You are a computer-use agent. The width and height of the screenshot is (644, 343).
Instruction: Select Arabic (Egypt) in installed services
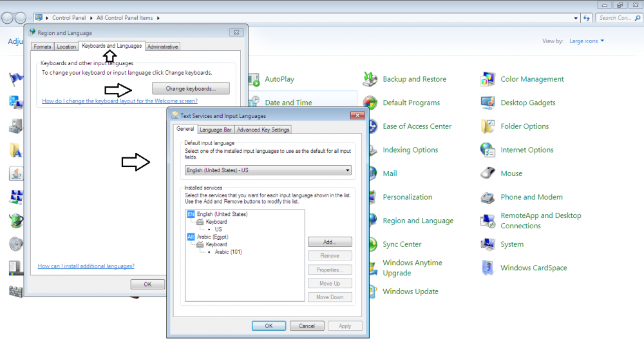pyautogui.click(x=213, y=237)
